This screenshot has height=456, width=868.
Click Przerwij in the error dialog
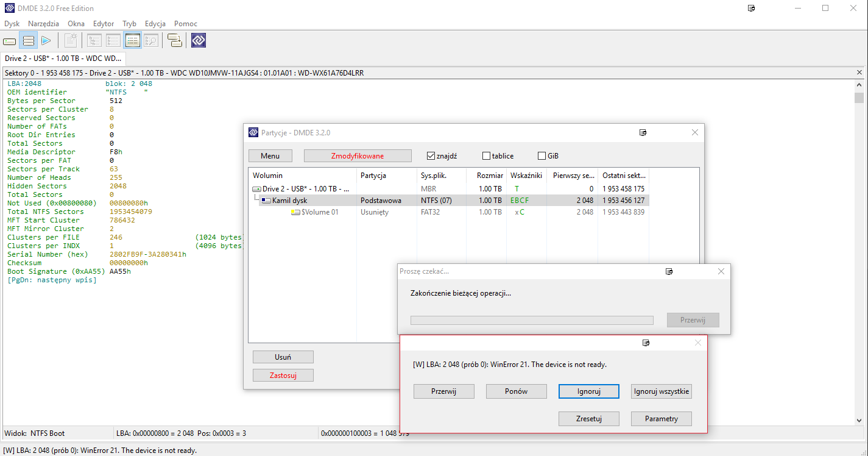point(443,391)
